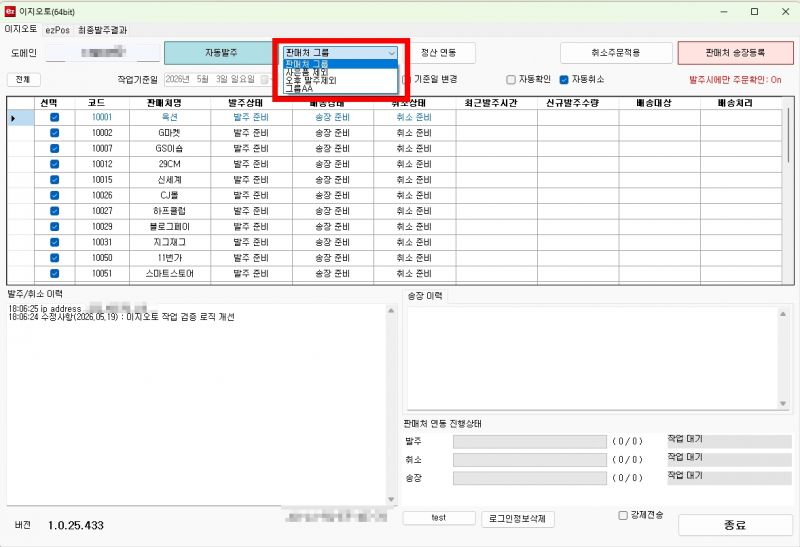Toggle the 기준일 변경 checkbox

pyautogui.click(x=407, y=80)
